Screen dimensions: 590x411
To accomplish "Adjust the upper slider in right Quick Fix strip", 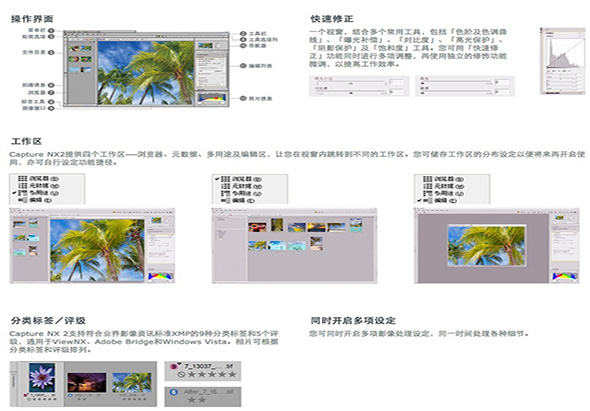I will pos(456,83).
